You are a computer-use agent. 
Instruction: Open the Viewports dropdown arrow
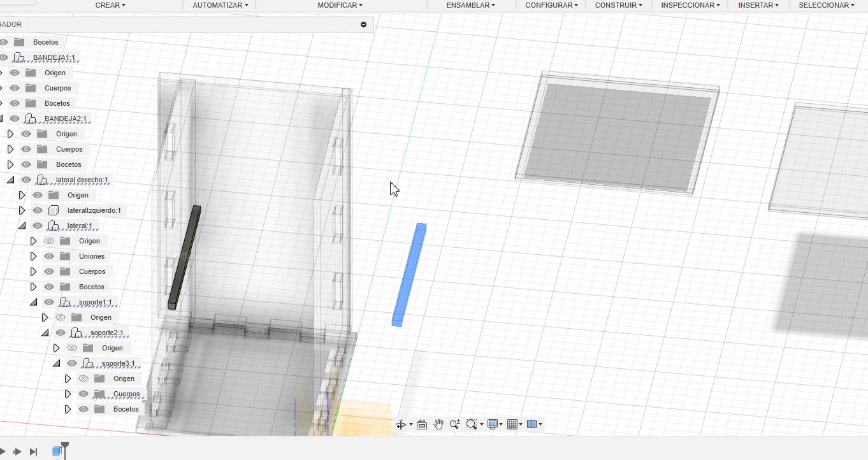click(x=540, y=424)
